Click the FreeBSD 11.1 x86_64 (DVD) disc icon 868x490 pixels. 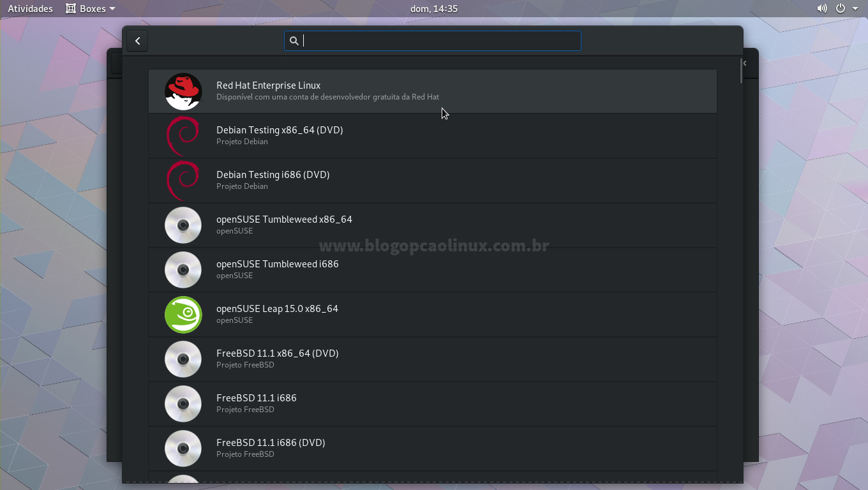coord(183,359)
